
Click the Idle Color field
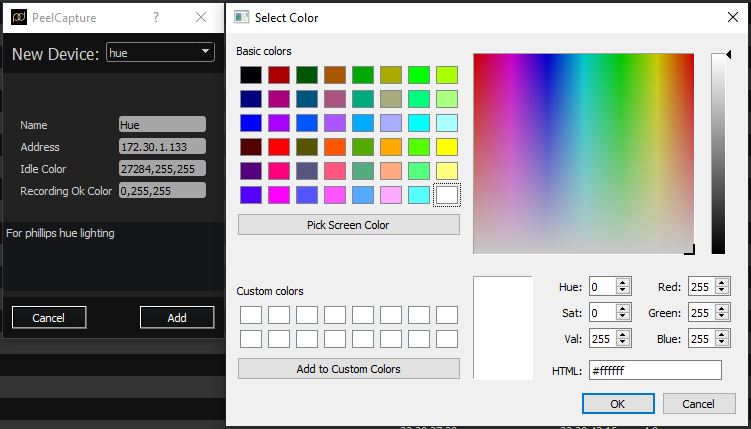point(162,169)
